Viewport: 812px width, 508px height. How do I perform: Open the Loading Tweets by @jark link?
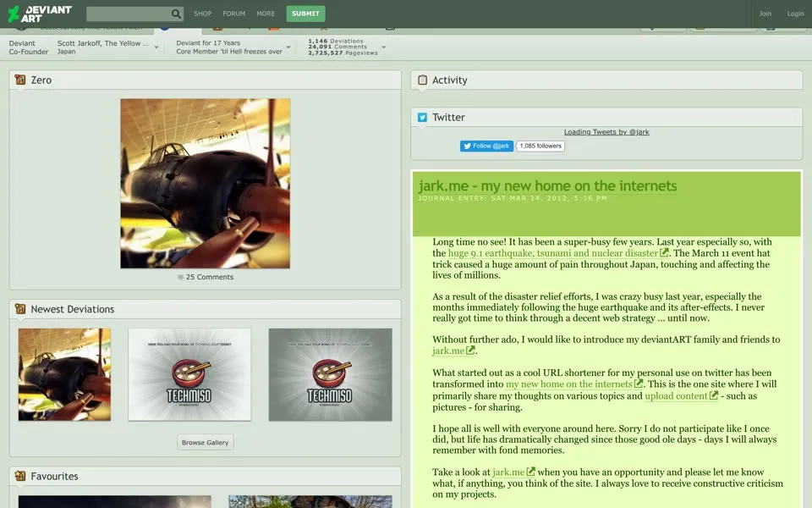pos(606,132)
